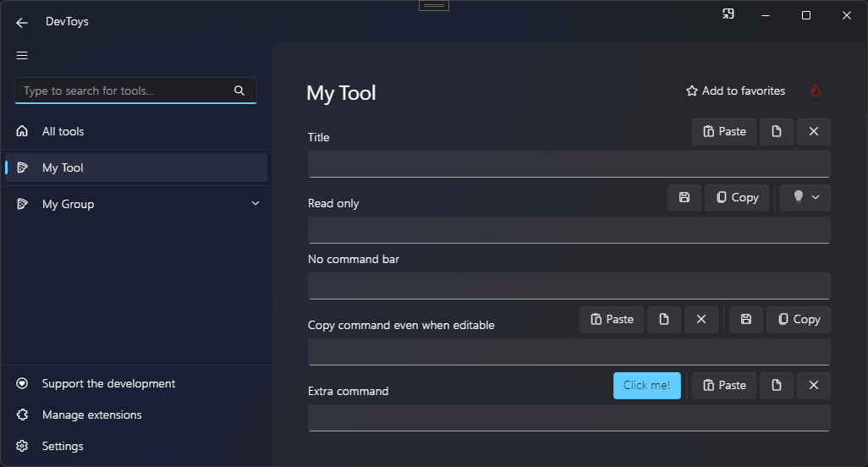This screenshot has width=868, height=467.
Task: Open Settings in sidebar
Action: (136, 446)
